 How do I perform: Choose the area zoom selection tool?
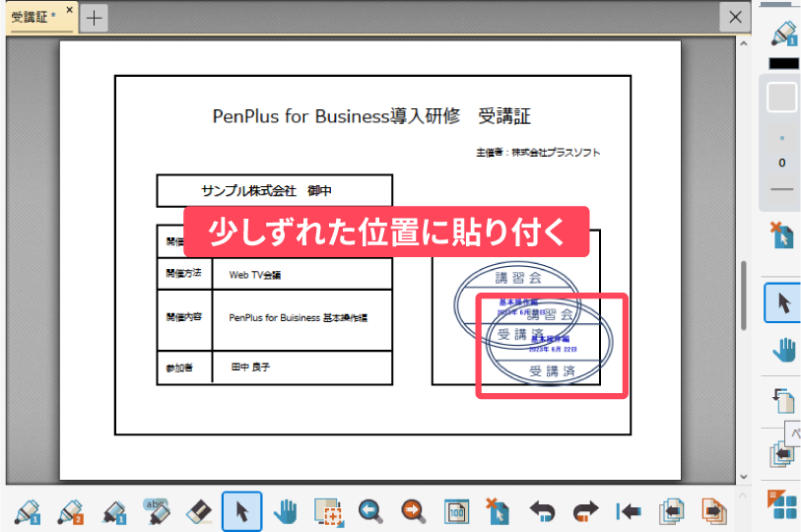pyautogui.click(x=328, y=511)
